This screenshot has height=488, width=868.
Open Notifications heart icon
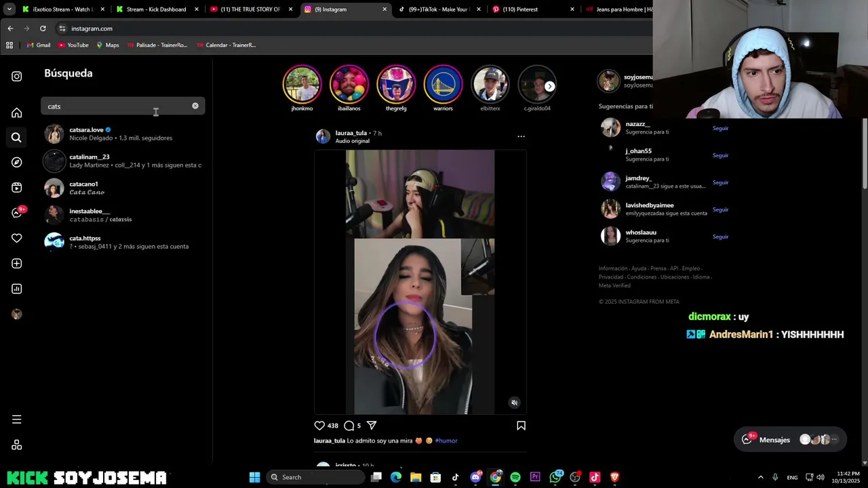[x=16, y=238]
